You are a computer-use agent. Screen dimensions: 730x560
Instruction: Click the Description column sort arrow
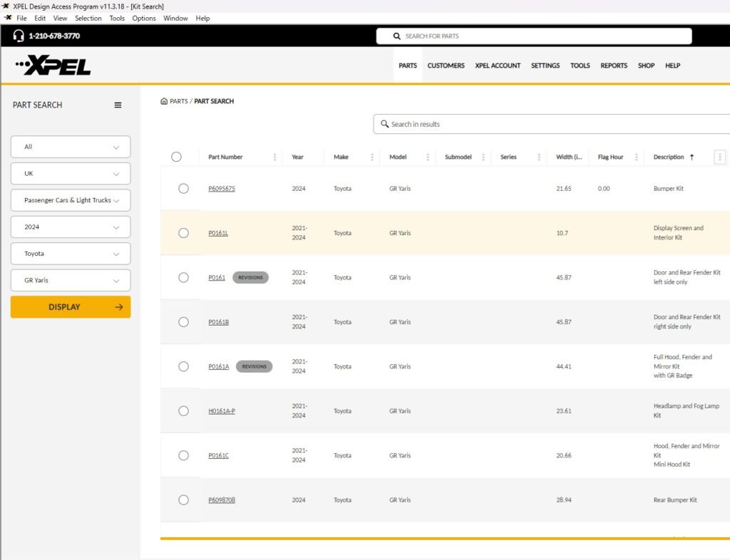tap(692, 157)
